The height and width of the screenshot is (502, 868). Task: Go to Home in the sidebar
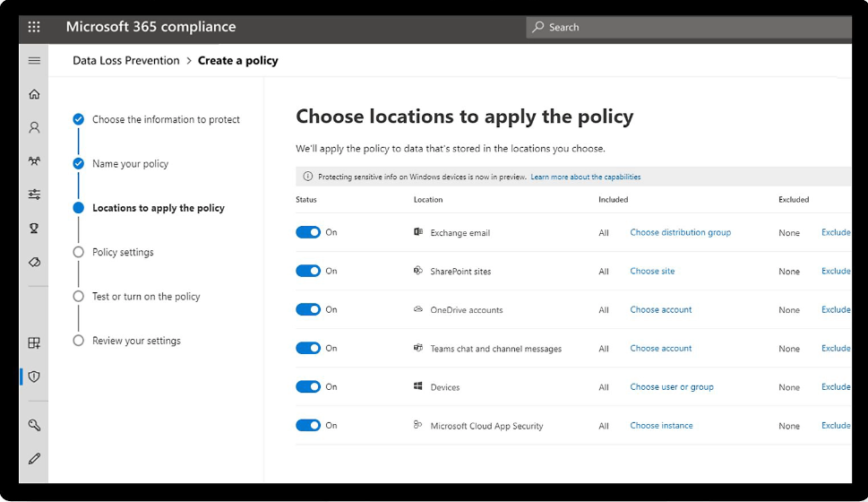[34, 94]
